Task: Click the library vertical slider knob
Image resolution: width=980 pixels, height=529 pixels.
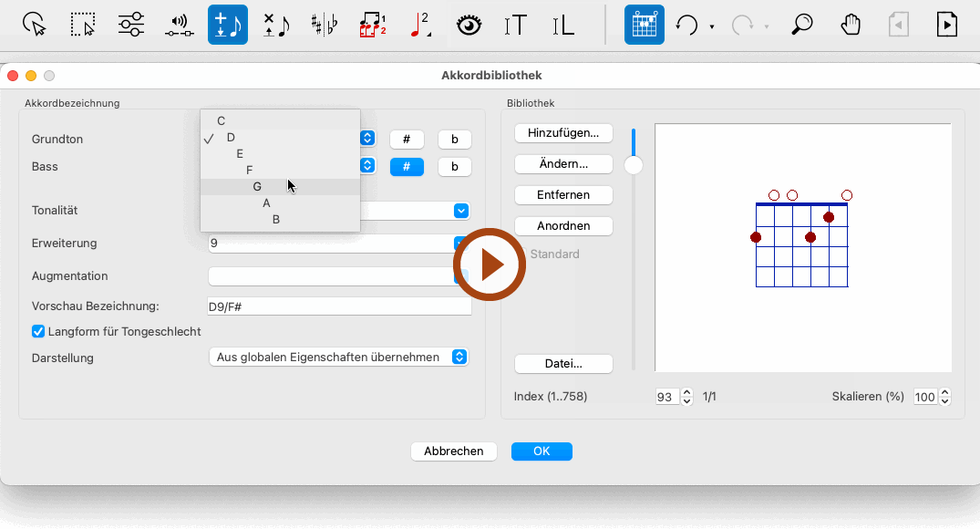Action: coord(634,165)
